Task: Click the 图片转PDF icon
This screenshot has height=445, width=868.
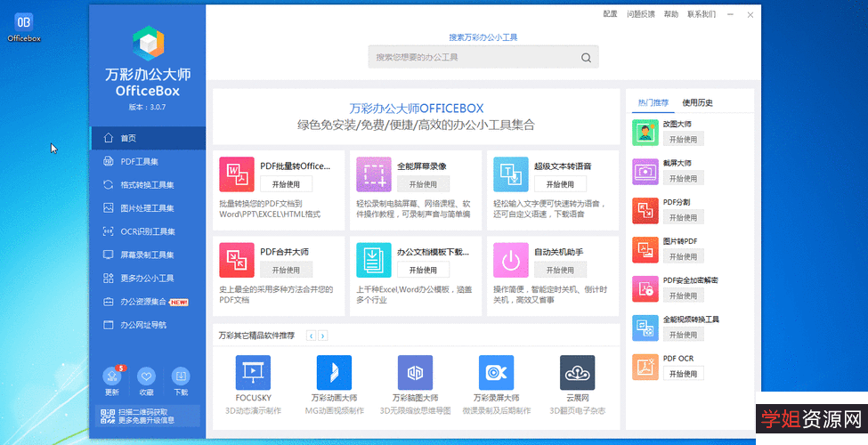Action: click(645, 249)
